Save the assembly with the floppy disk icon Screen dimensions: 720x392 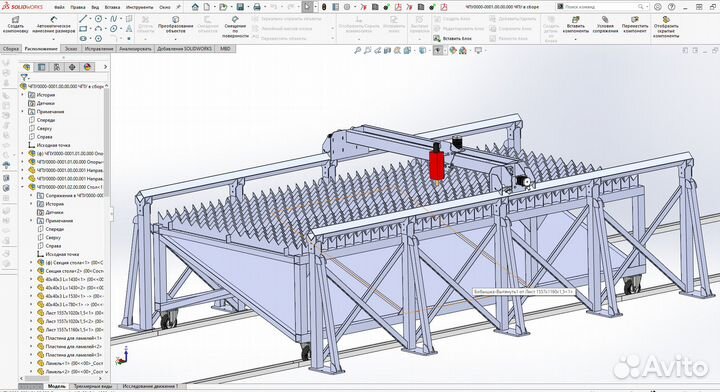tap(240, 7)
